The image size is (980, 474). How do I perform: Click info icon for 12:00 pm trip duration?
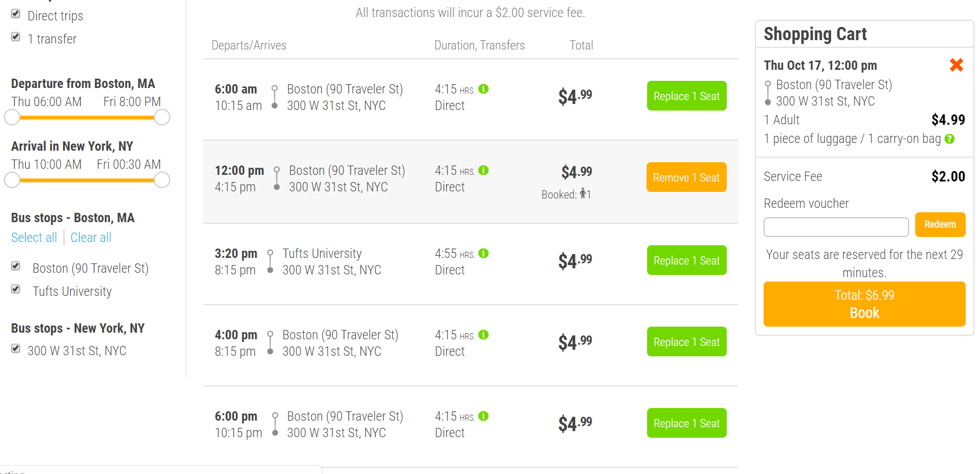(483, 170)
